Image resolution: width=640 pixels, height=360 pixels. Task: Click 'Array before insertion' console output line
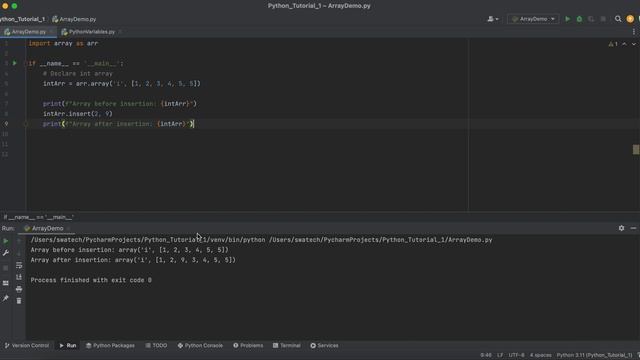tap(129, 250)
